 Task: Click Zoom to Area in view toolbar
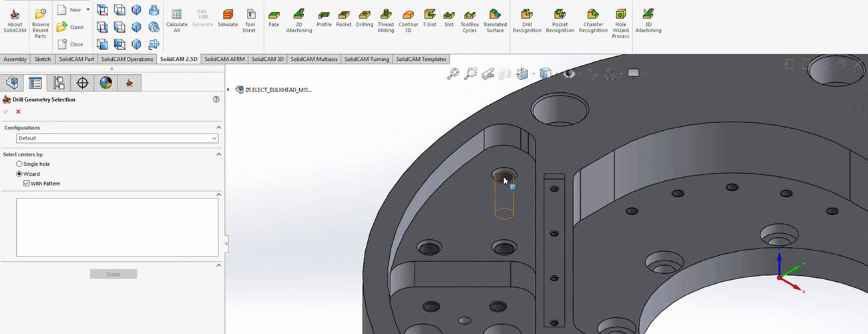click(471, 73)
